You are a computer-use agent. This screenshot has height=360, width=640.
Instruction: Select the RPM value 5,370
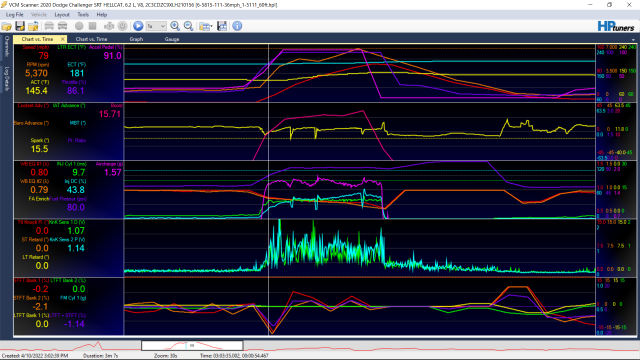(36, 73)
